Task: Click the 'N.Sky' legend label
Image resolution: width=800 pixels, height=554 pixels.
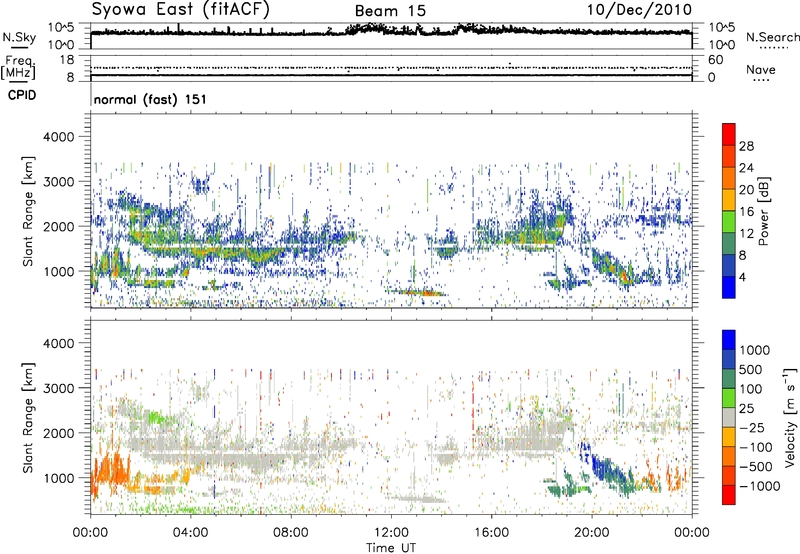Action: click(19, 37)
